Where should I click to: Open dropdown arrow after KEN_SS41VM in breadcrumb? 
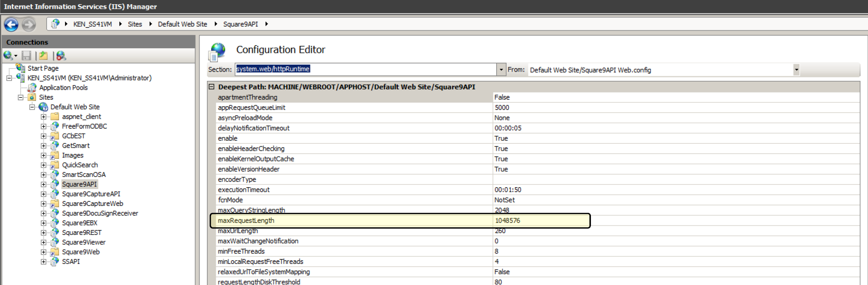(x=120, y=24)
